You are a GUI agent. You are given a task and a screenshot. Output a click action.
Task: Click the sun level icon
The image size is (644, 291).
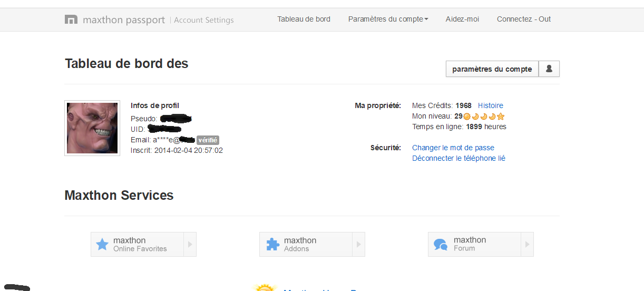tap(466, 116)
